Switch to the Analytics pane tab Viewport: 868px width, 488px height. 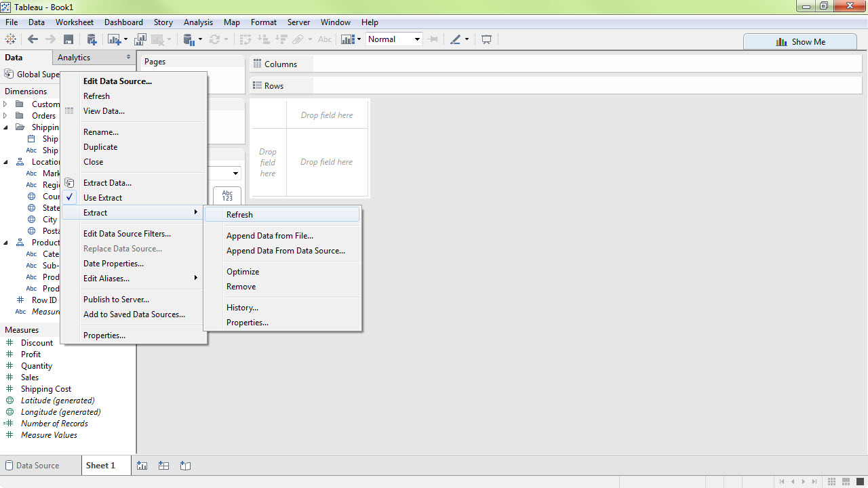tap(94, 58)
